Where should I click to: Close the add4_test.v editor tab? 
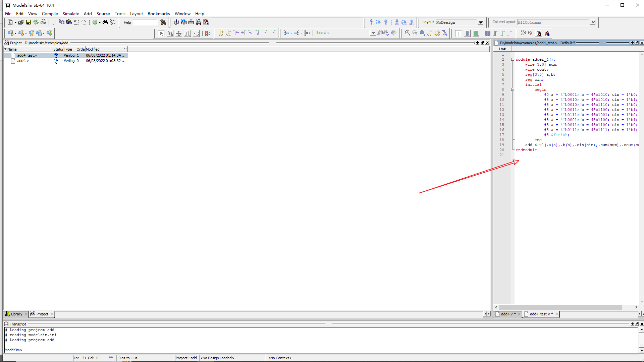(x=556, y=314)
